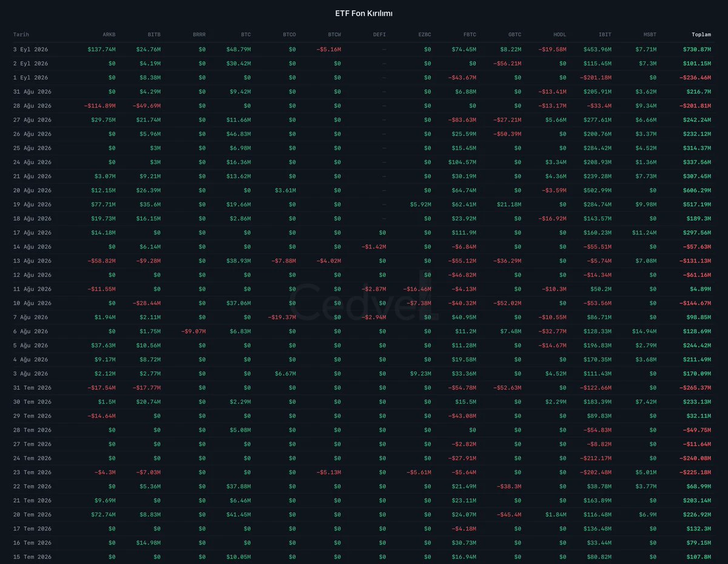Click the $606.29M total value
The height and width of the screenshot is (564, 728).
click(x=696, y=190)
